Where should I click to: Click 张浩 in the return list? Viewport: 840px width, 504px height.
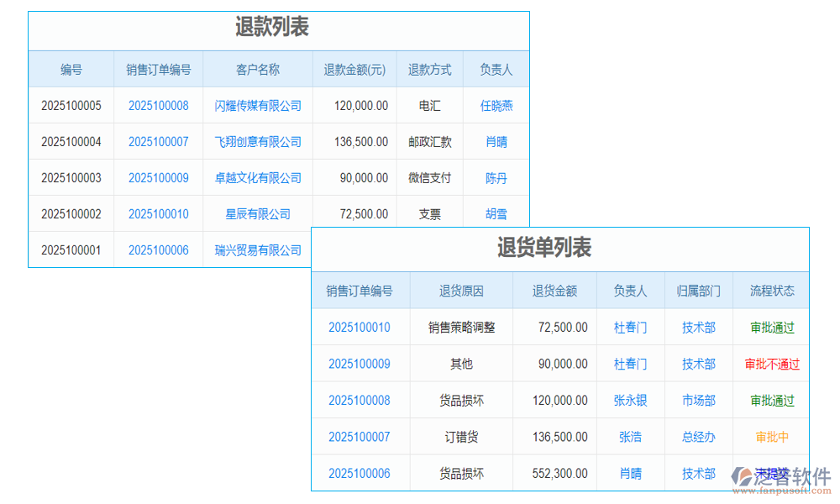pos(629,436)
